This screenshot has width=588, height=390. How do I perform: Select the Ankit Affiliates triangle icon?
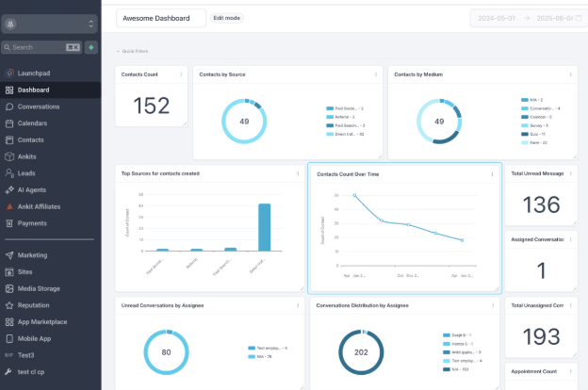[9, 206]
